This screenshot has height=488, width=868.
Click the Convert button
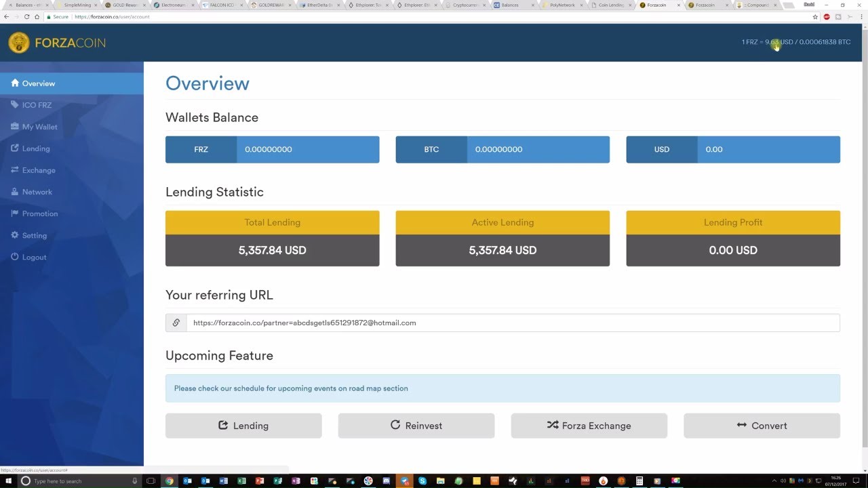point(762,426)
